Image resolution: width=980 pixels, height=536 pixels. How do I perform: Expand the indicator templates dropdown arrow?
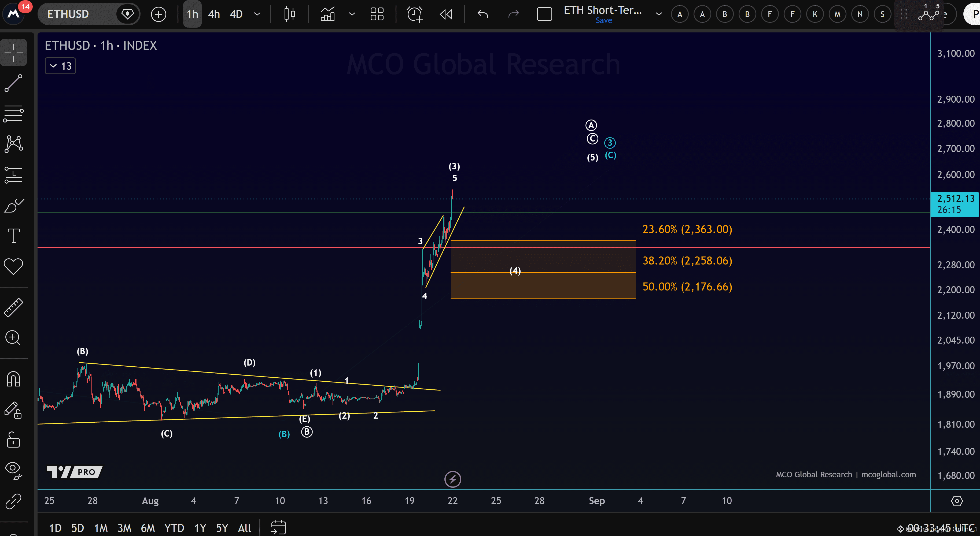click(x=352, y=14)
